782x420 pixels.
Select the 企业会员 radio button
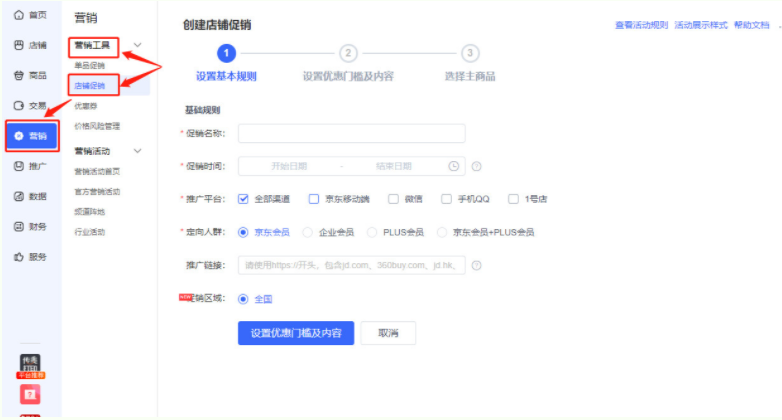click(308, 232)
